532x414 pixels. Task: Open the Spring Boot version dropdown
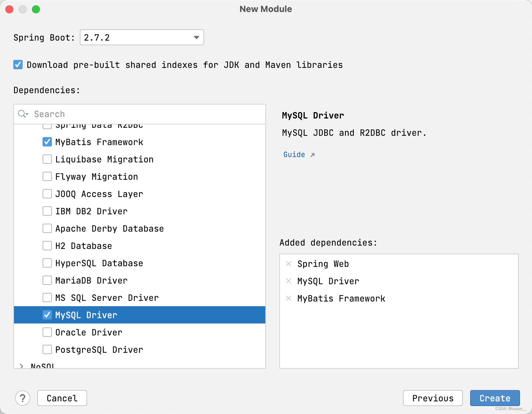pos(196,38)
